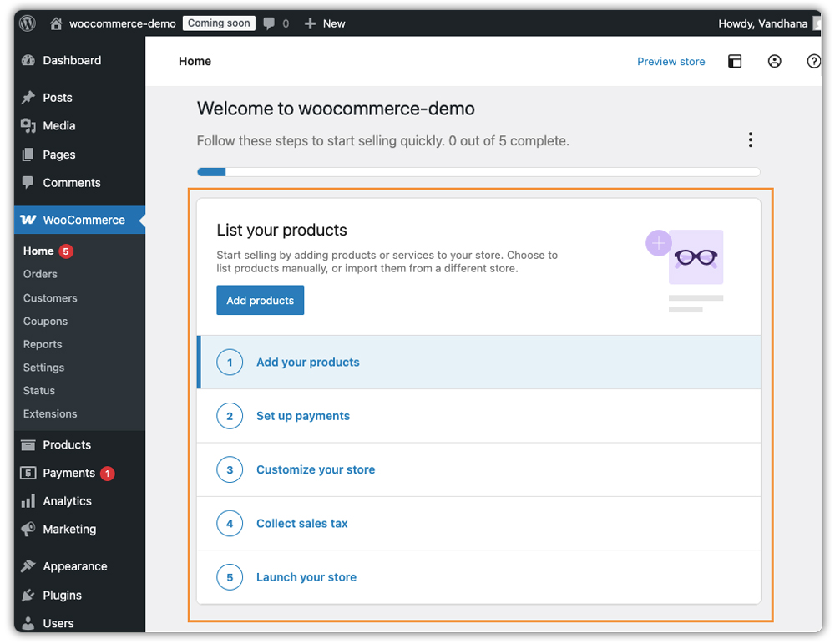
Task: Click the Add products button
Action: point(260,300)
